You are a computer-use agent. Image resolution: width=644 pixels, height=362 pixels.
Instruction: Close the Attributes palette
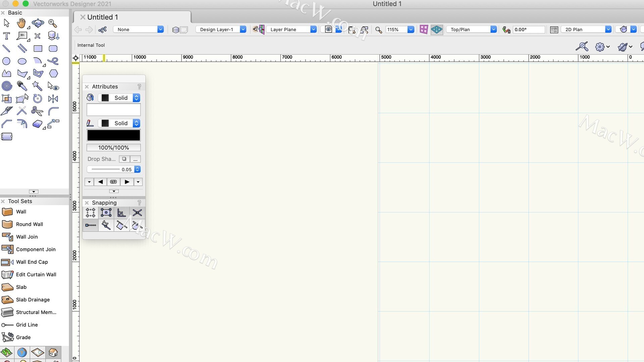coord(87,87)
